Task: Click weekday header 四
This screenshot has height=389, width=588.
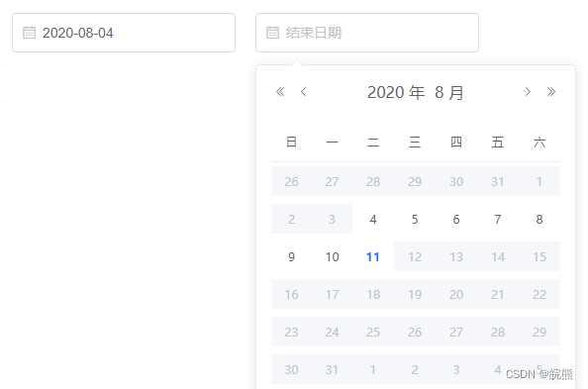Action: coord(456,143)
